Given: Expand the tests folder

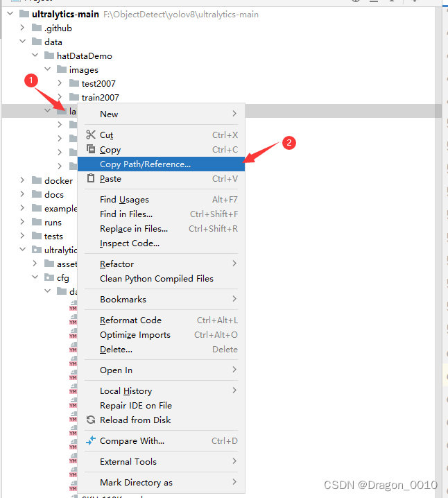Looking at the screenshot, I should coord(22,236).
